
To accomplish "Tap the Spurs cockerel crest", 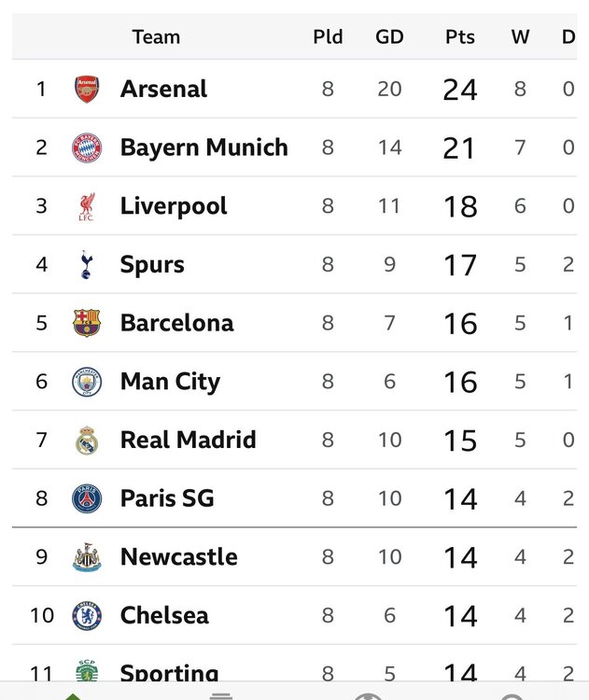I will (x=87, y=265).
